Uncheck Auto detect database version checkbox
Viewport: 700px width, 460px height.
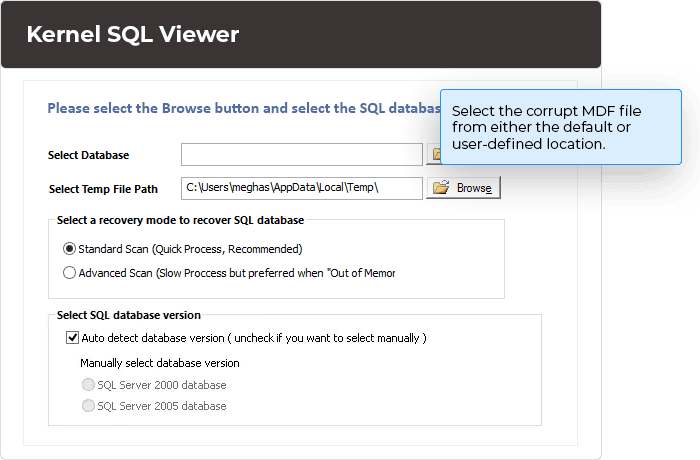pyautogui.click(x=72, y=338)
